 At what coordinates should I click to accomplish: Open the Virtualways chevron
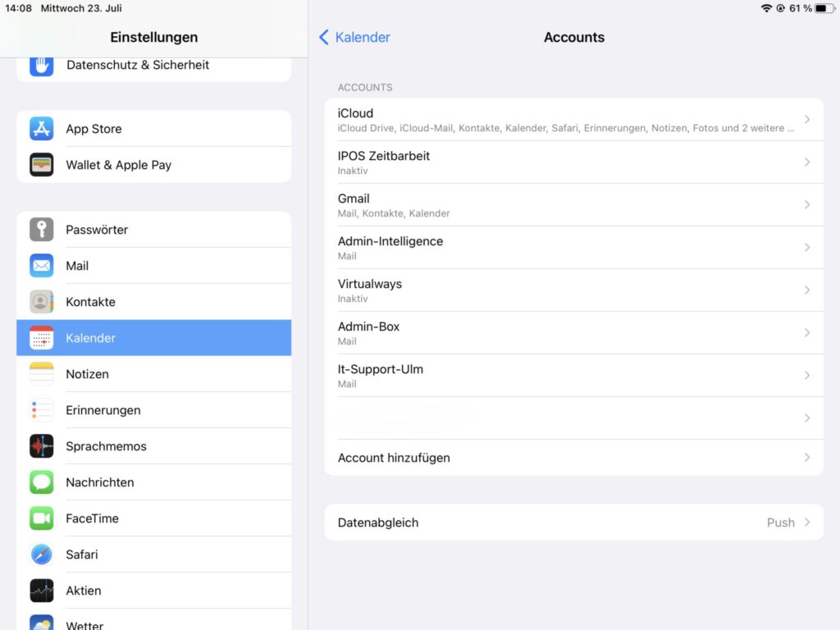(807, 290)
